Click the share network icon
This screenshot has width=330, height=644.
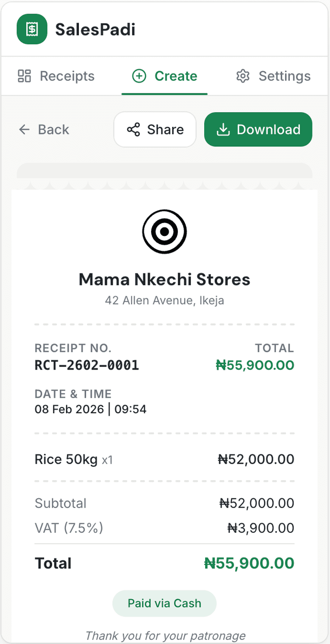136,129
